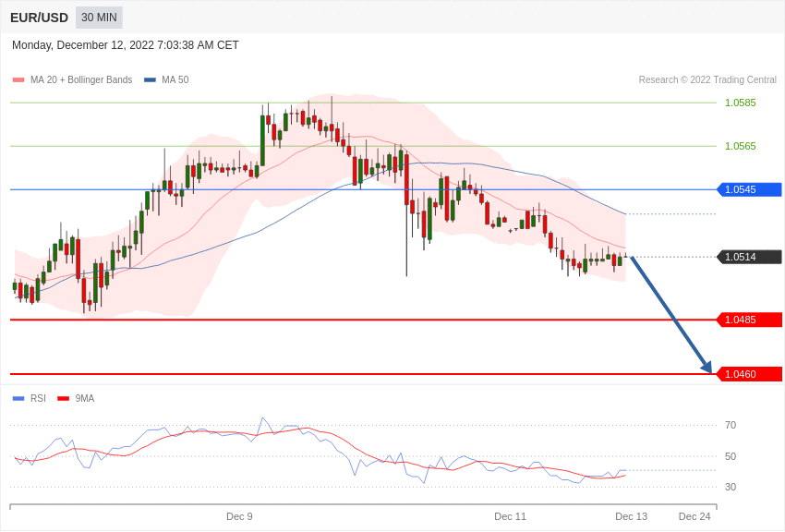Image resolution: width=785 pixels, height=532 pixels.
Task: Click the MA 20 + Bollinger Bands legend swatch
Action: 18,80
